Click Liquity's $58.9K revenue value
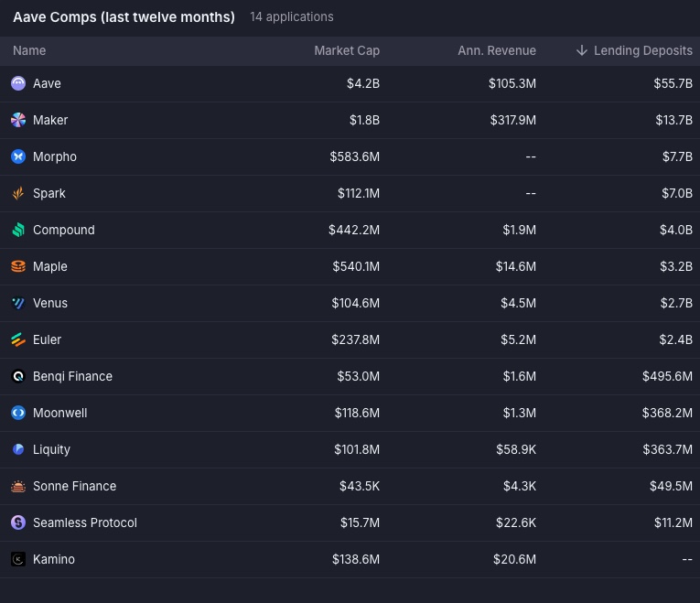 [x=516, y=449]
